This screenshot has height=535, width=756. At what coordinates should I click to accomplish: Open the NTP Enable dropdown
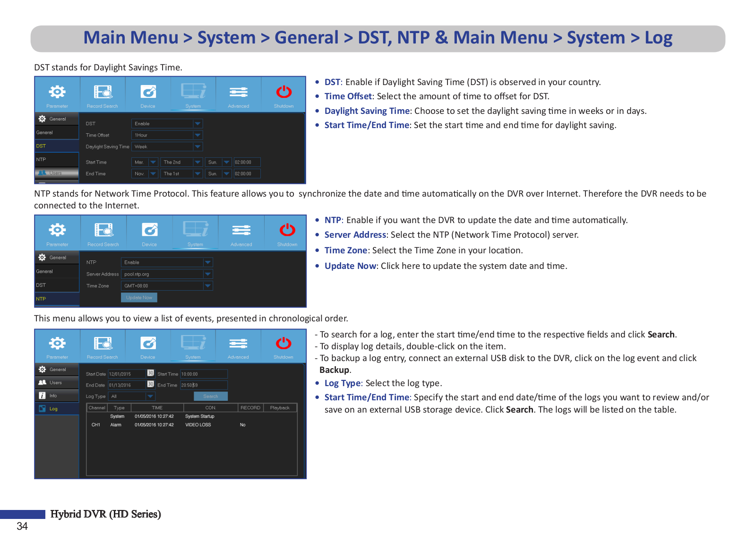click(x=167, y=262)
